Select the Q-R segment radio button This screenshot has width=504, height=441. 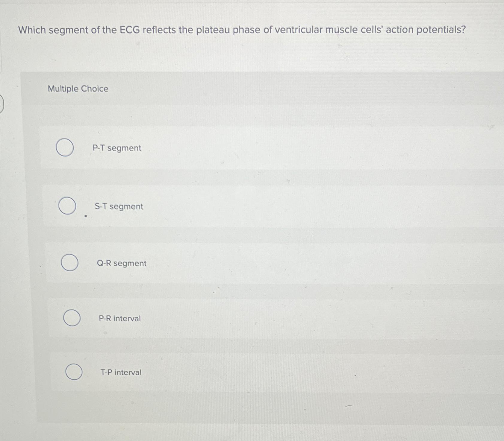(x=70, y=262)
